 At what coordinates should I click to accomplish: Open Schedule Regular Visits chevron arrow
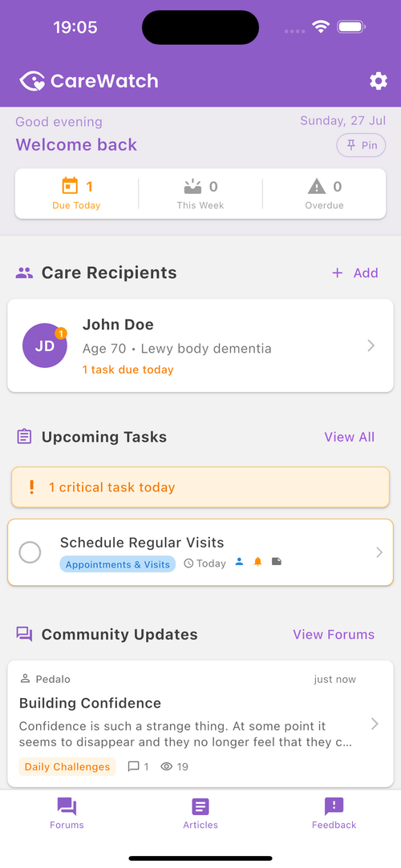point(379,552)
